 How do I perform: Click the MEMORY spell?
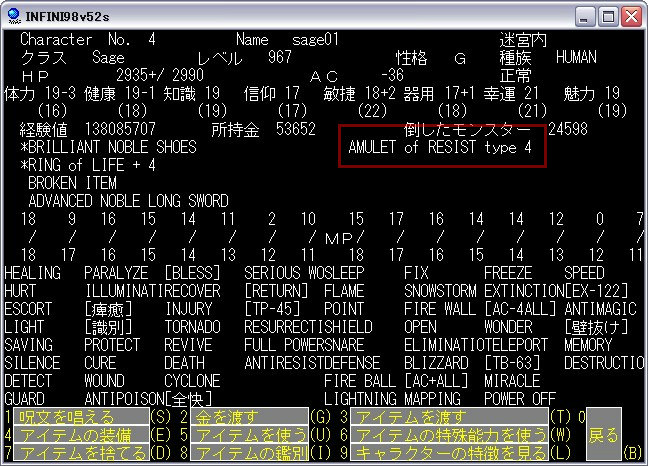588,345
